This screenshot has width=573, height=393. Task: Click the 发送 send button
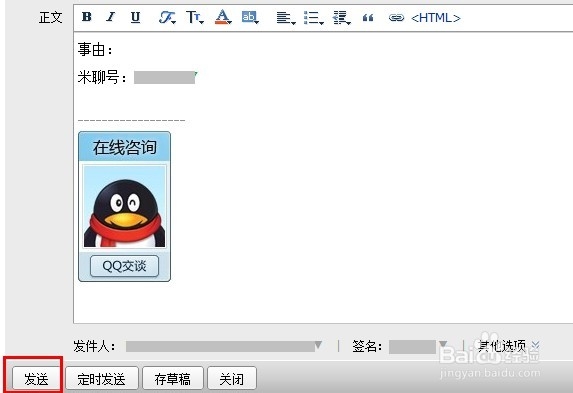coord(36,379)
